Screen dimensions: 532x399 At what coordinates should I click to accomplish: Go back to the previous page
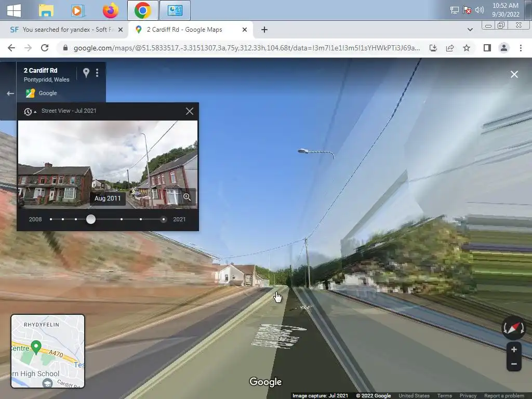click(x=11, y=48)
